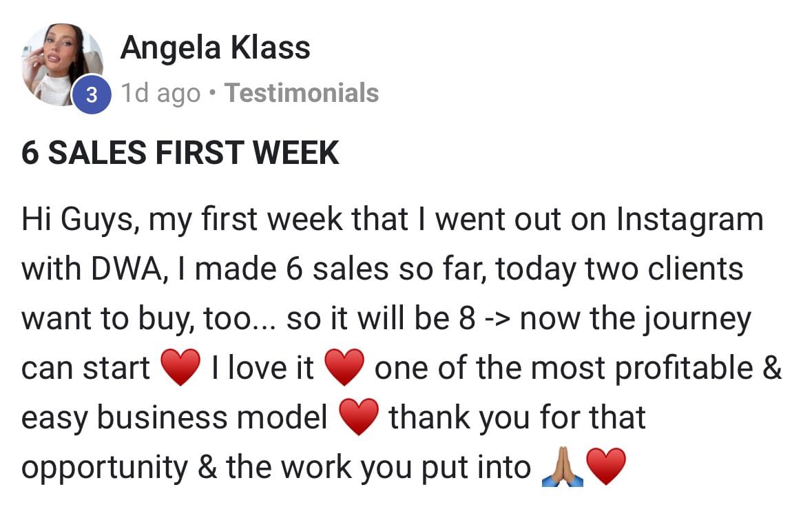Click the heart after "easy business model"
The image size is (812, 529).
point(359,417)
